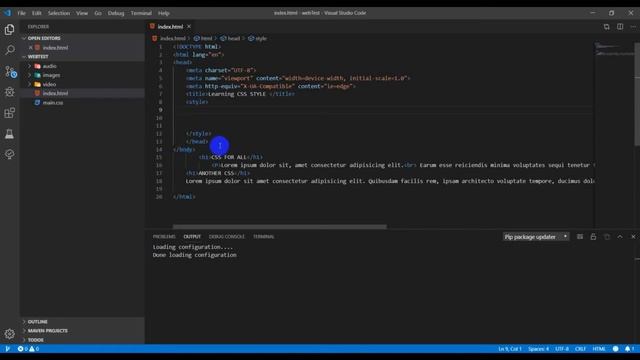This screenshot has width=640, height=360.
Task: Click Ln 9, Col 1 in status bar
Action: tap(510, 349)
